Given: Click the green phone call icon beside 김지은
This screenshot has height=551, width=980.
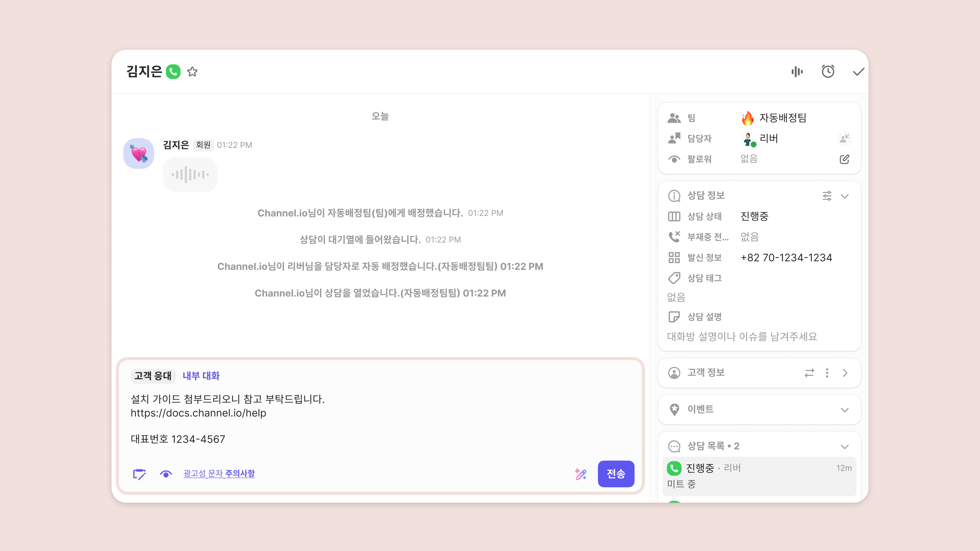Looking at the screenshot, I should click(x=173, y=72).
